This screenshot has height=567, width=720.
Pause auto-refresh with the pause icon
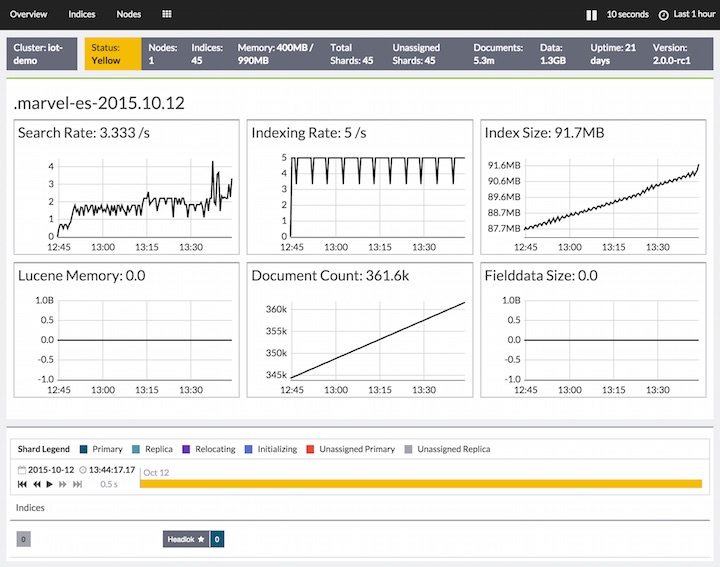(591, 15)
